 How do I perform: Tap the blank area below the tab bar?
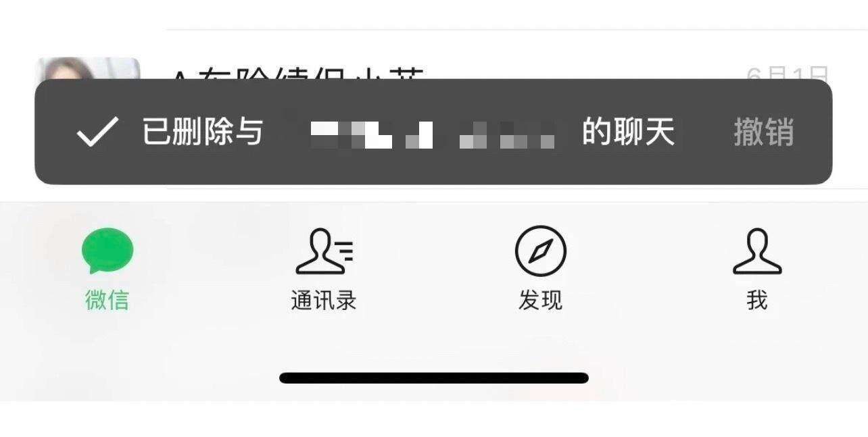[434, 419]
